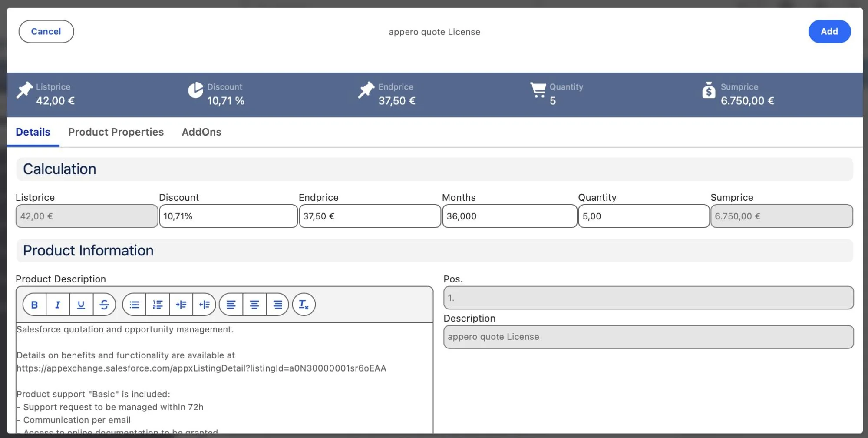Click the 'Communication per email' line
The height and width of the screenshot is (438, 868).
[x=73, y=421]
